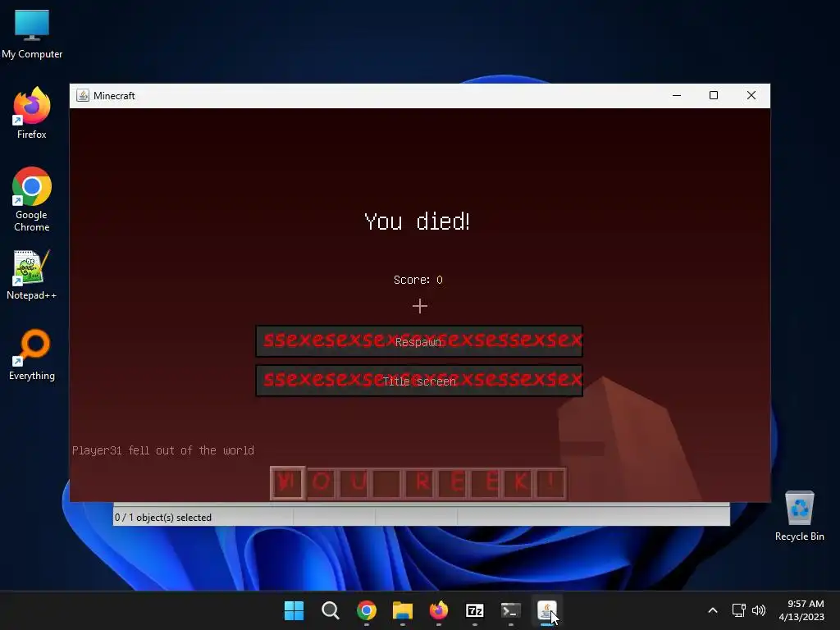
Task: Switch to Firefox in the taskbar
Action: [439, 610]
